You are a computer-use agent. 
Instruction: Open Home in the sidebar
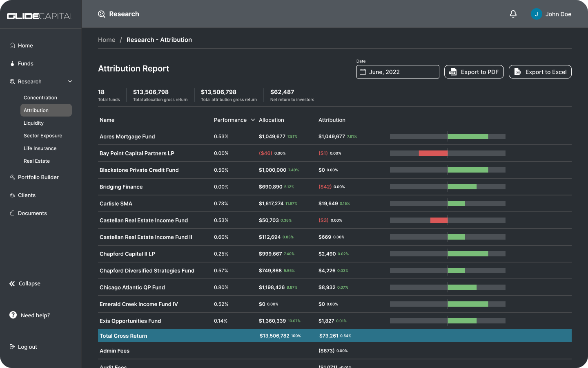[25, 45]
